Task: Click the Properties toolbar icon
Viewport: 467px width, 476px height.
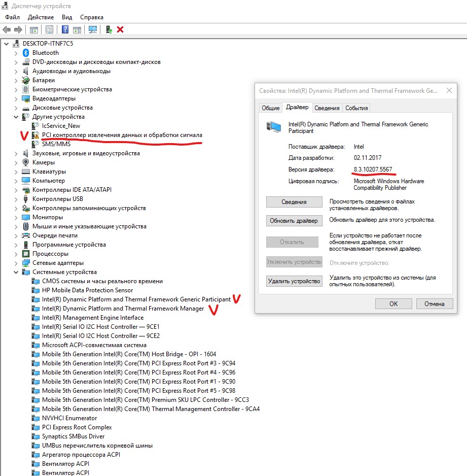Action: point(49,30)
